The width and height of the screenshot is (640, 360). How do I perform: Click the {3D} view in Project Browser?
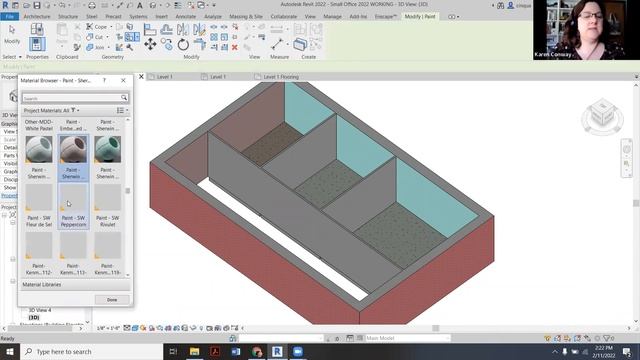pyautogui.click(x=34, y=317)
